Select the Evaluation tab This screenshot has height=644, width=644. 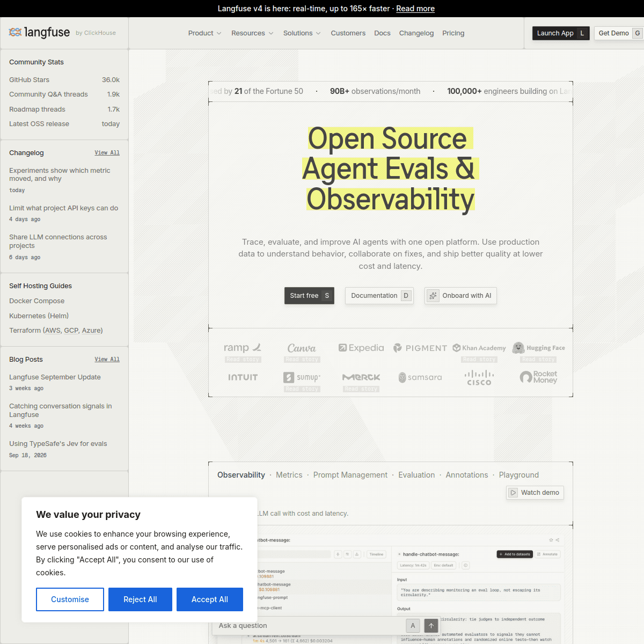click(416, 475)
